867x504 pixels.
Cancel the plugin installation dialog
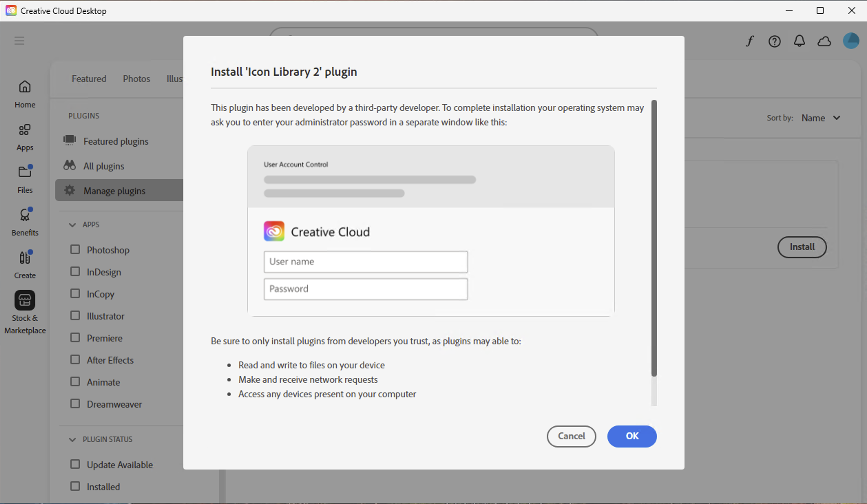(572, 436)
